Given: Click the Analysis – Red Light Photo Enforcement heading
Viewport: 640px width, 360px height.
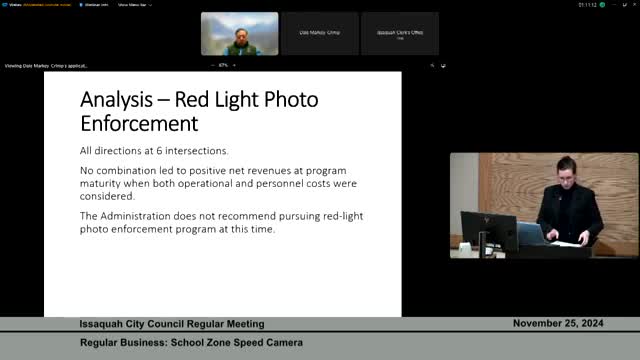Looking at the screenshot, I should tap(199, 111).
